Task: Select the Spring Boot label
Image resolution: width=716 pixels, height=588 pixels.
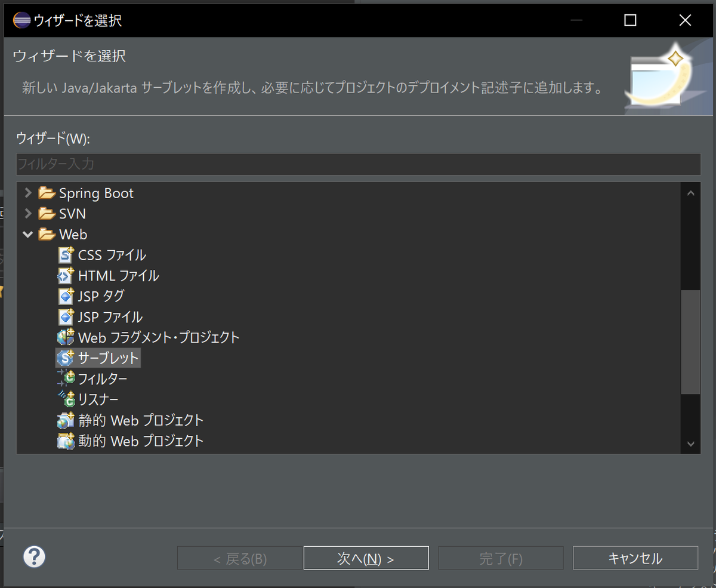Action: (x=96, y=193)
